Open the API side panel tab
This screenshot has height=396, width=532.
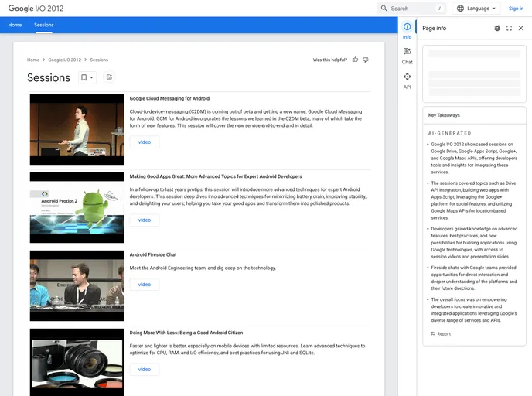tap(408, 80)
